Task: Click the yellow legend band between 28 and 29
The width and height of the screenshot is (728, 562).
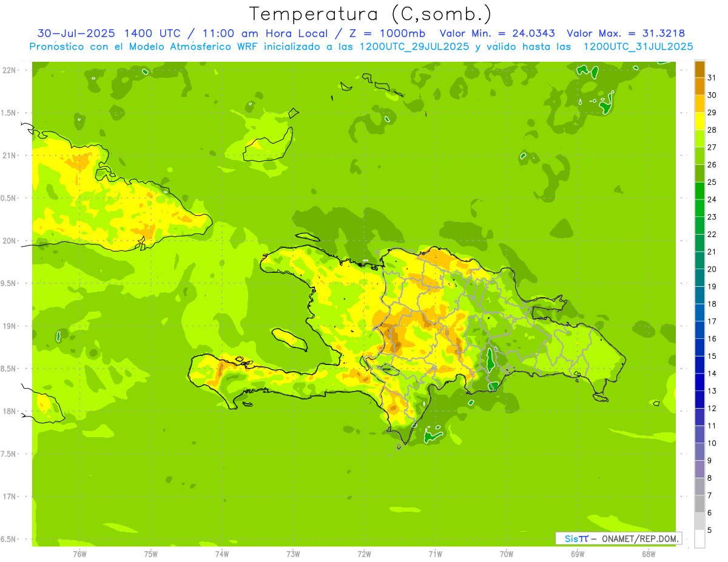Action: 699,121
